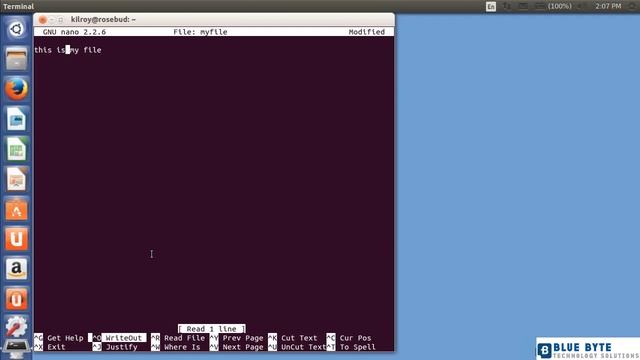640x360 pixels.
Task: Open Firefox web browser from the launcher
Action: tap(16, 89)
